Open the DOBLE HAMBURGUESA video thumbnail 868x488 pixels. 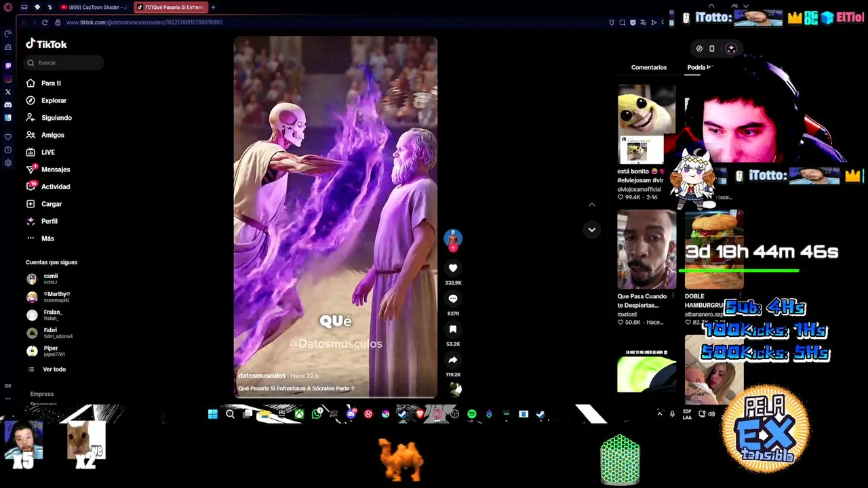pos(713,249)
